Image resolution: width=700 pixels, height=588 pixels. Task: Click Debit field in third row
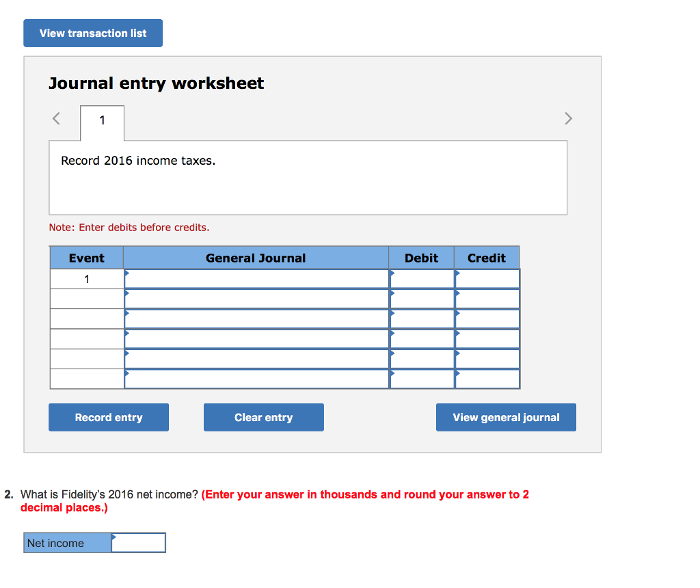[422, 319]
